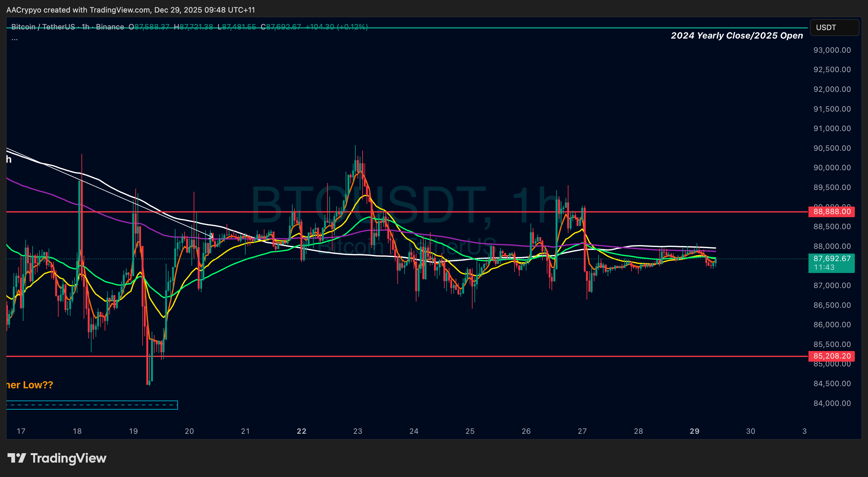Click the current price 87,692.67 green label
The width and height of the screenshot is (868, 477).
click(x=831, y=259)
